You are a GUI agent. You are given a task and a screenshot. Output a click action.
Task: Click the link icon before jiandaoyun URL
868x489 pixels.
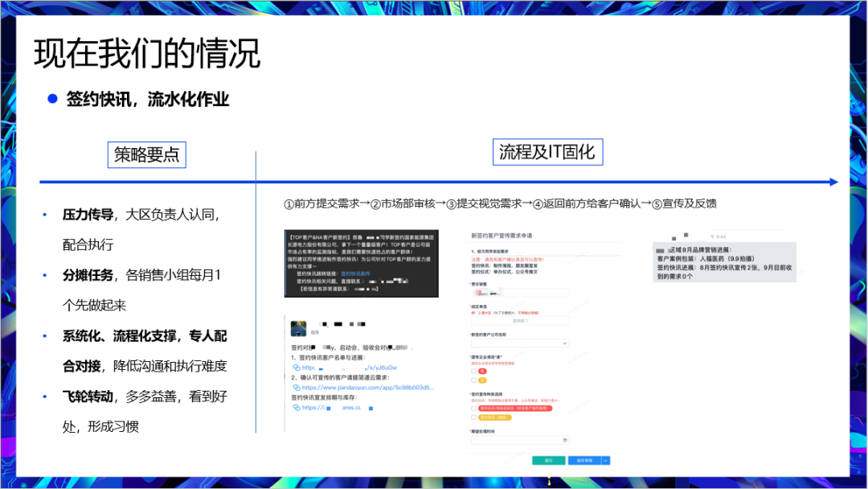[x=296, y=388]
